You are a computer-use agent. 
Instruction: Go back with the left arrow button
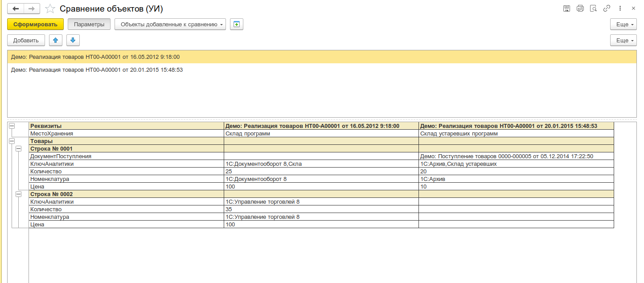click(x=16, y=8)
